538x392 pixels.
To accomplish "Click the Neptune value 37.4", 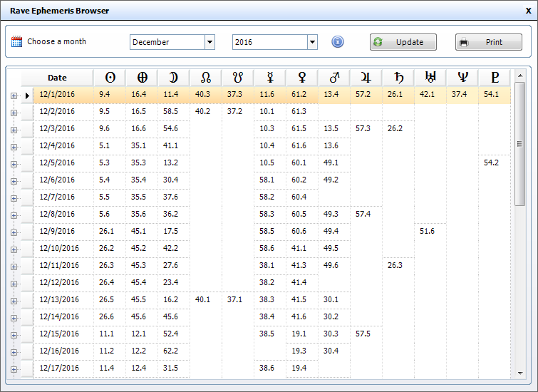I will 459,94.
